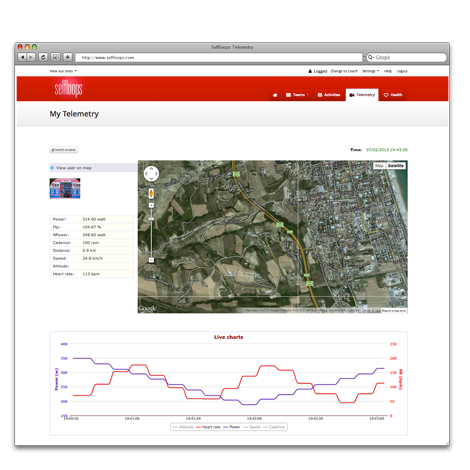This screenshot has width=470, height=470.
Task: Click the reader icon beside reload button
Action: [55, 57]
